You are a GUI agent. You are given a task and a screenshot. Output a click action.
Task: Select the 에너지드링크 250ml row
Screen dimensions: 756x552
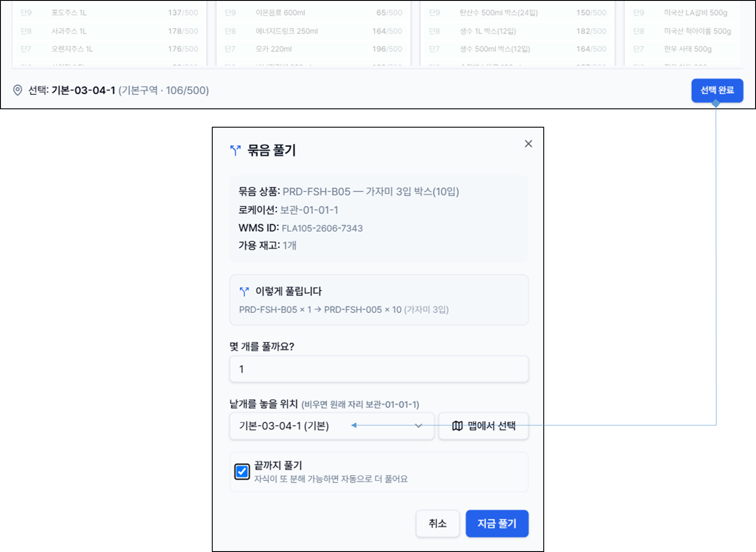313,31
